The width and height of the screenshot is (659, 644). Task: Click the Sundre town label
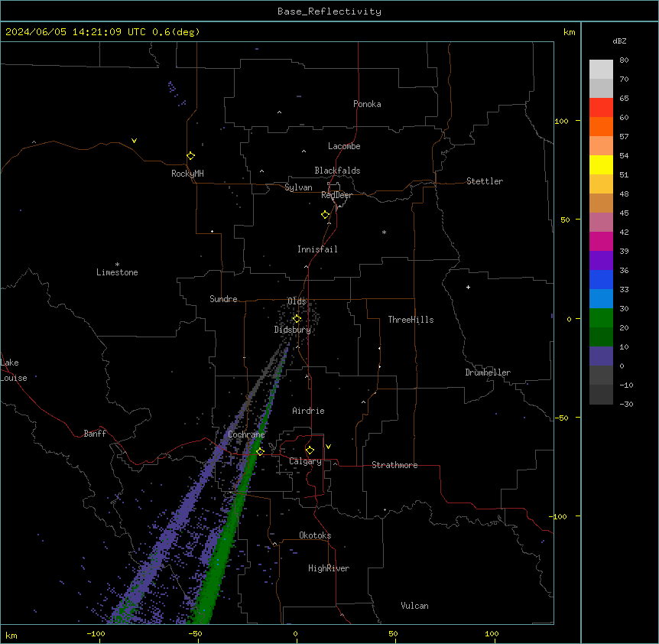pos(223,299)
